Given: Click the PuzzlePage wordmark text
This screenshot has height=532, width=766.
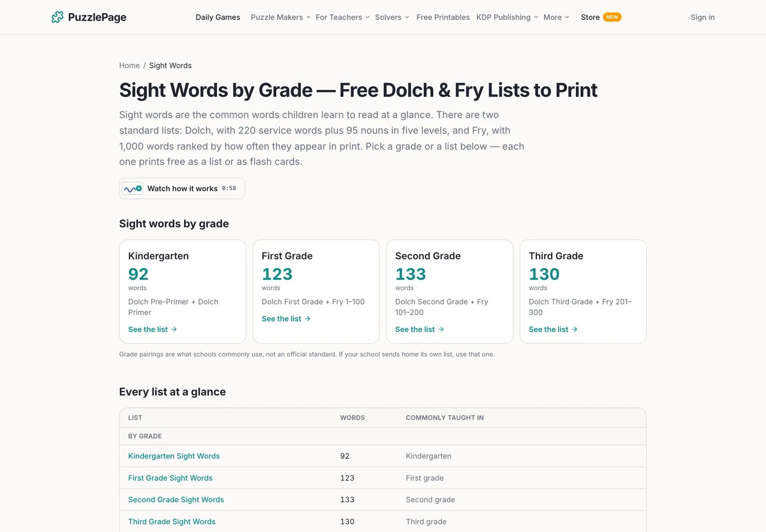Looking at the screenshot, I should click(x=97, y=17).
